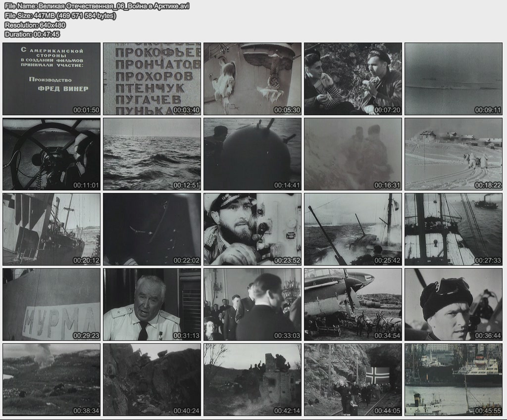Select the harbor ships frame at 00:45:55
Viewport: 507px width, 420px height.
(x=454, y=379)
